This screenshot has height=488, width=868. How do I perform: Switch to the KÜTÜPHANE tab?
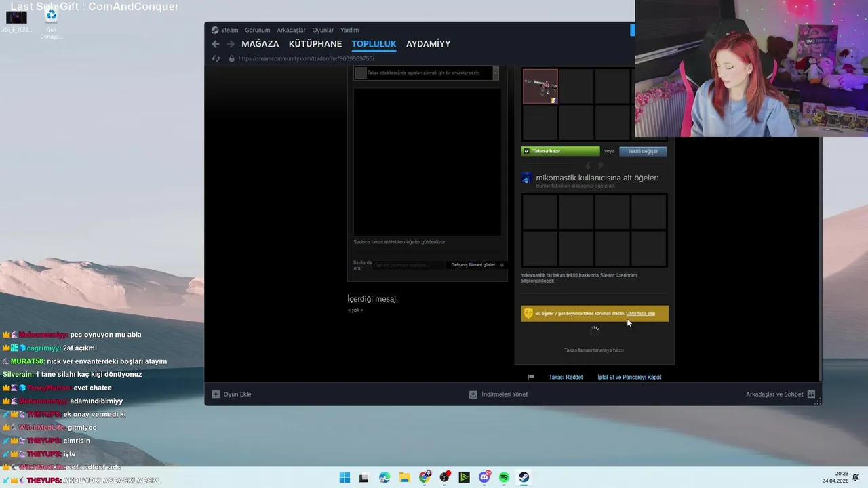[315, 44]
